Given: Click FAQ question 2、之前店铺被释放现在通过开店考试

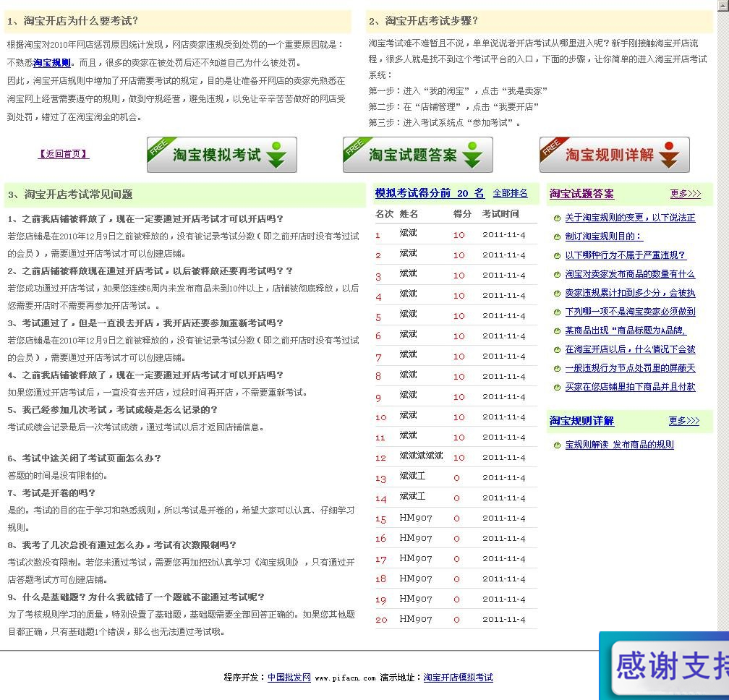Looking at the screenshot, I should point(150,271).
